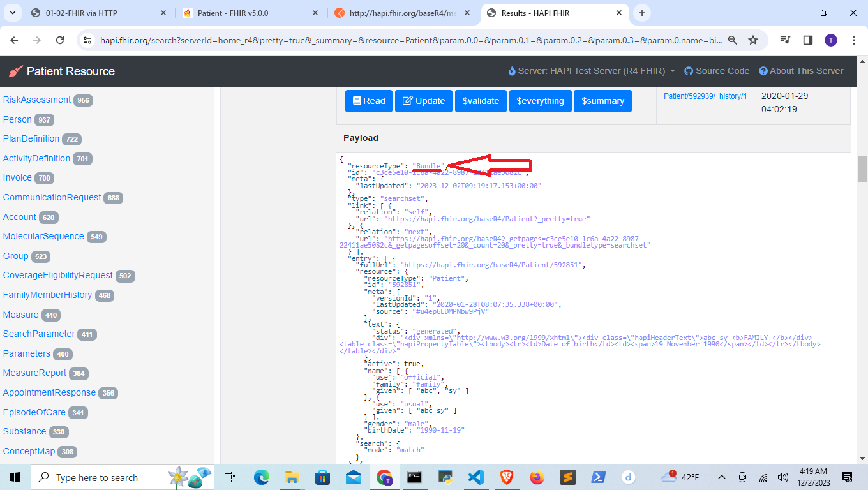Image resolution: width=868 pixels, height=490 pixels.
Task: View site information icon in address bar
Action: coord(89,40)
